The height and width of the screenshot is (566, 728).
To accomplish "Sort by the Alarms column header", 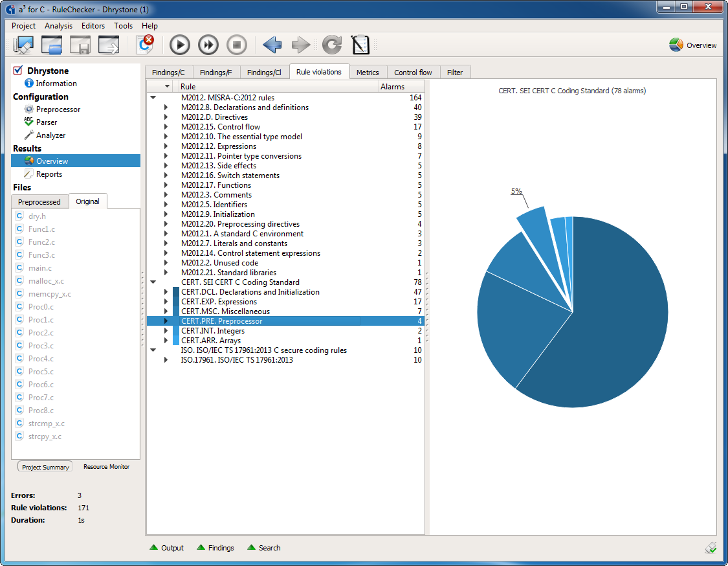I will pos(401,86).
